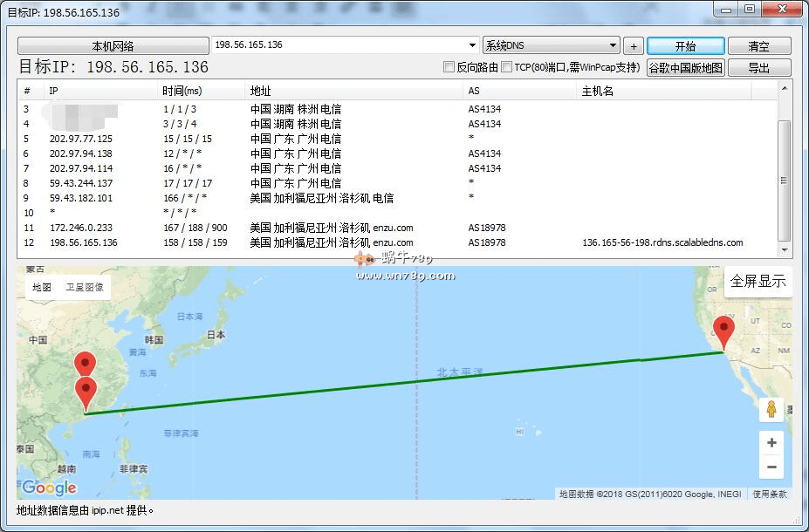This screenshot has height=532, width=809.
Task: Click the red map pin in Los Angeles
Action: [x=723, y=331]
